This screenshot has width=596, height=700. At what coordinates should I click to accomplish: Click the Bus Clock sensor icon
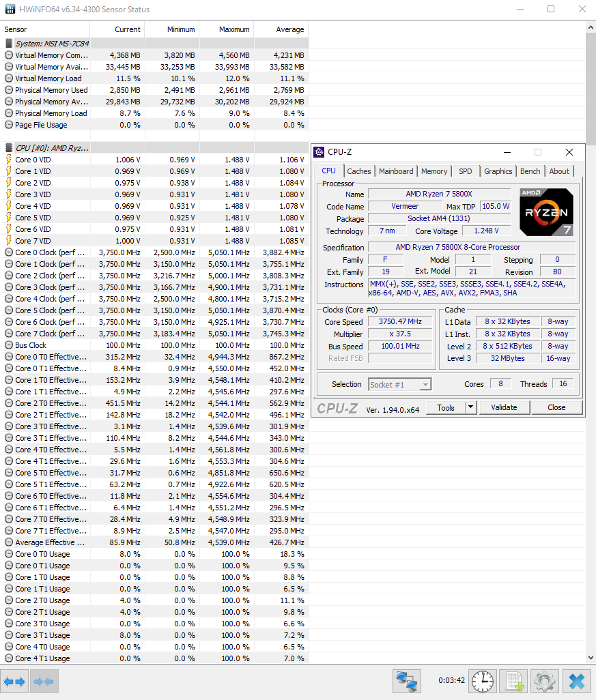pos(8,345)
